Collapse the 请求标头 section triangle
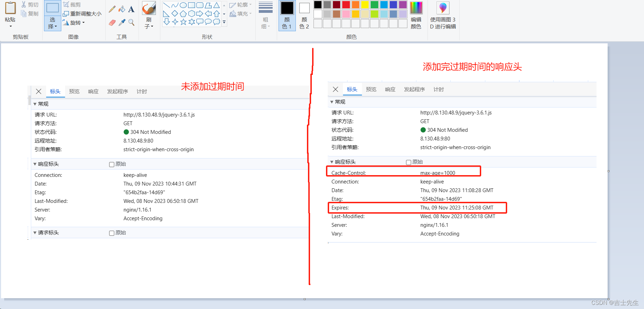 (35, 233)
